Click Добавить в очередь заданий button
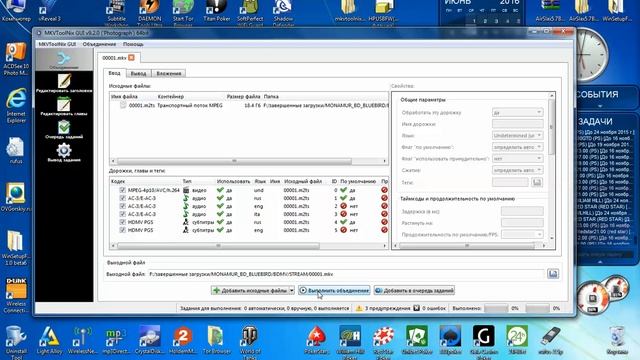 [x=414, y=290]
